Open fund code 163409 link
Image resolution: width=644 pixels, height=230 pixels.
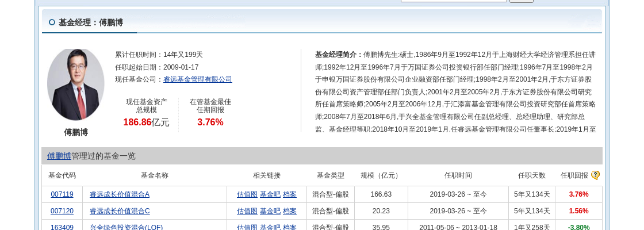[62, 227]
